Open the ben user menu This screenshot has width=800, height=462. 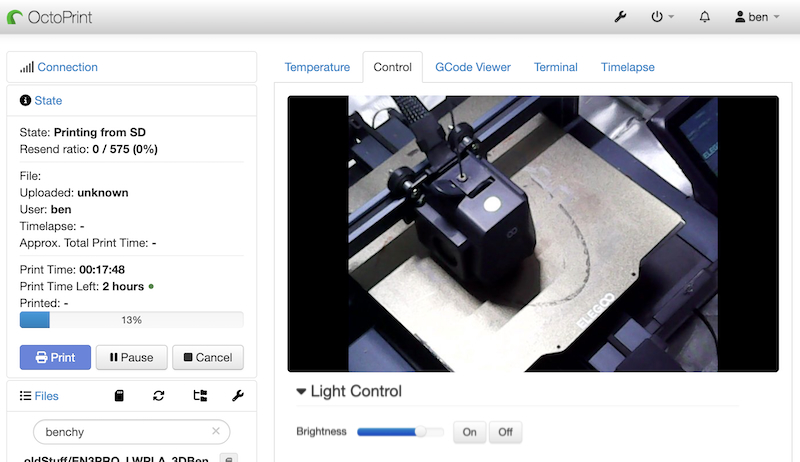[x=757, y=17]
